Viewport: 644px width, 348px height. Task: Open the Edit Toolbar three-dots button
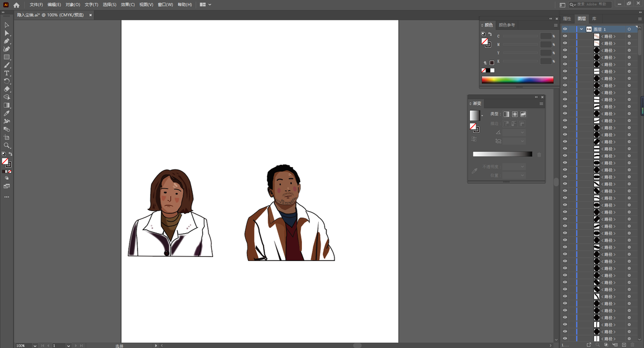6,197
